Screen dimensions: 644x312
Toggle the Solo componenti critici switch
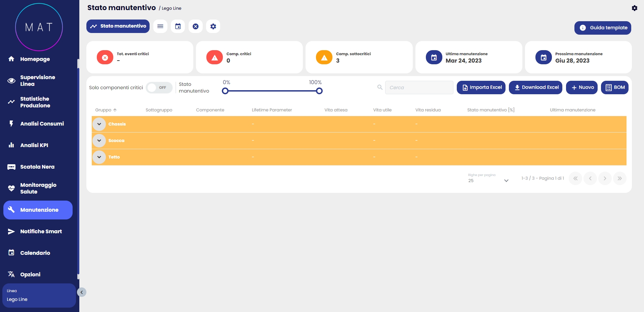pos(159,88)
